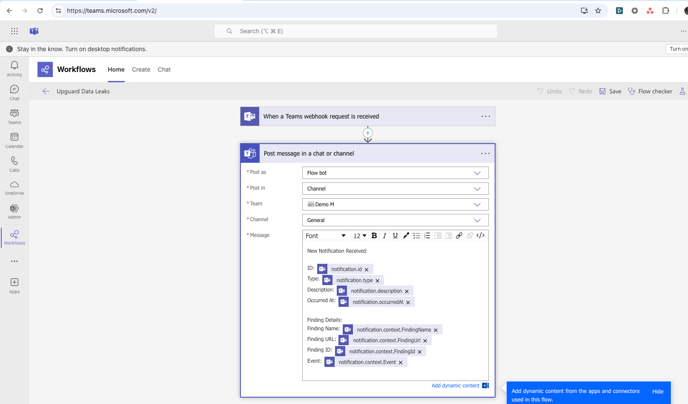Hide the dynamic content tip

pyautogui.click(x=657, y=391)
